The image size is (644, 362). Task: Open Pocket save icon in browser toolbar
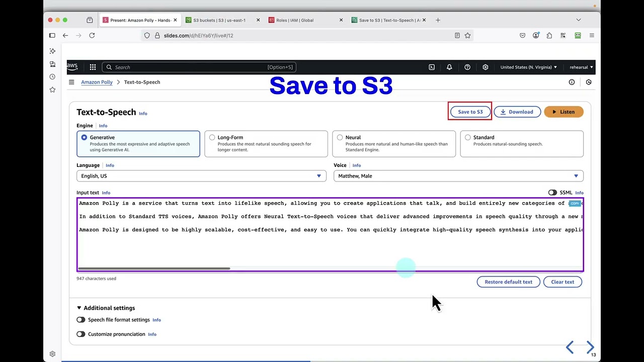522,35
